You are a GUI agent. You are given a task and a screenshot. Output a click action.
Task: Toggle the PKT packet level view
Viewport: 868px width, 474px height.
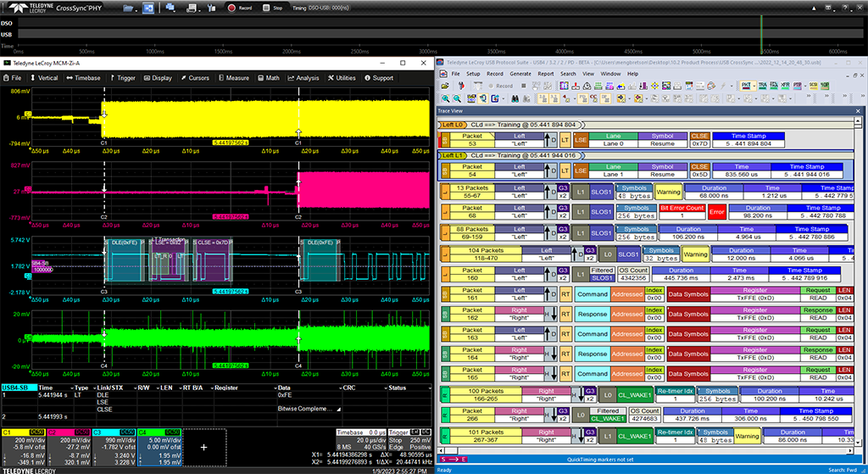pyautogui.click(x=746, y=86)
